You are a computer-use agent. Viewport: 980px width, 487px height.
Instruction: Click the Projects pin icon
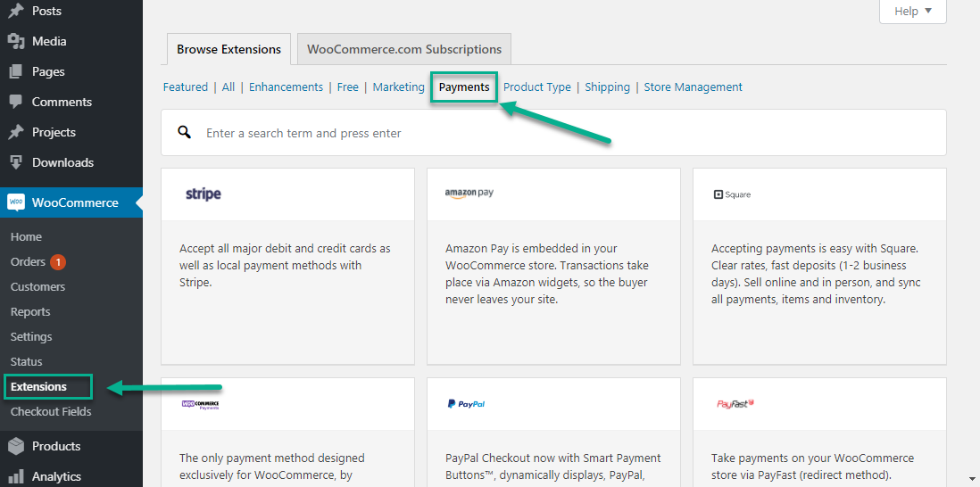(16, 132)
